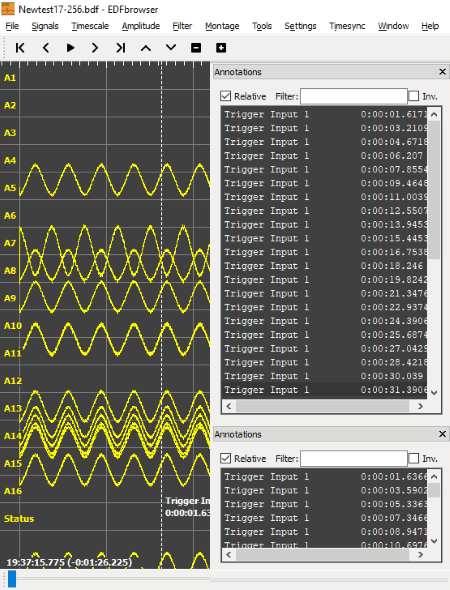Select lower annotation at 0:00:01.636
This screenshot has height=590, width=450.
pos(325,477)
